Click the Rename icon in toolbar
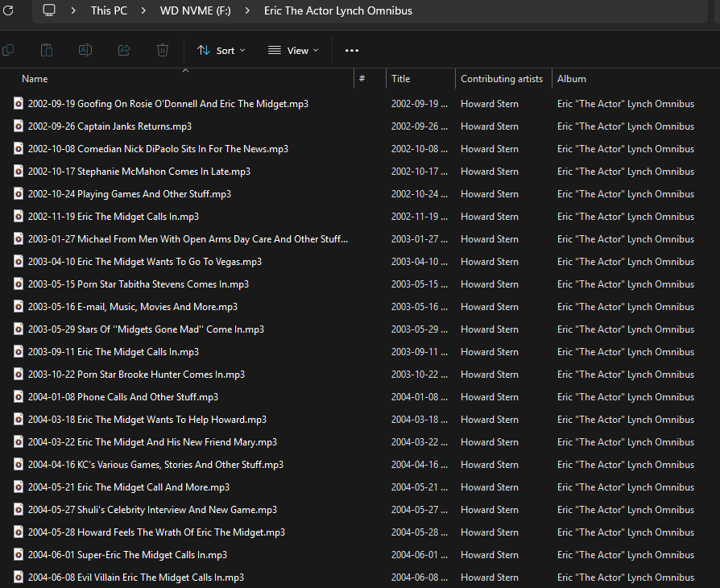This screenshot has width=720, height=588. 85,50
